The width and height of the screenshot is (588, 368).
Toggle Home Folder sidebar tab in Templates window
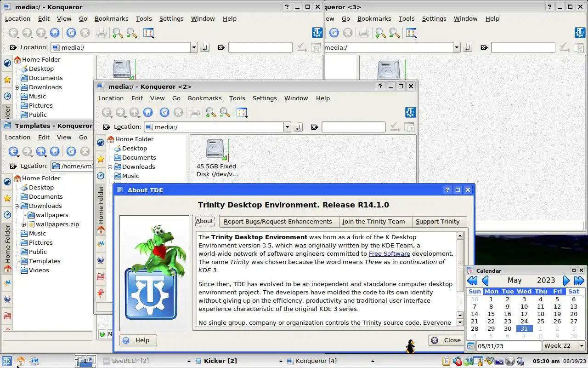pos(7,249)
